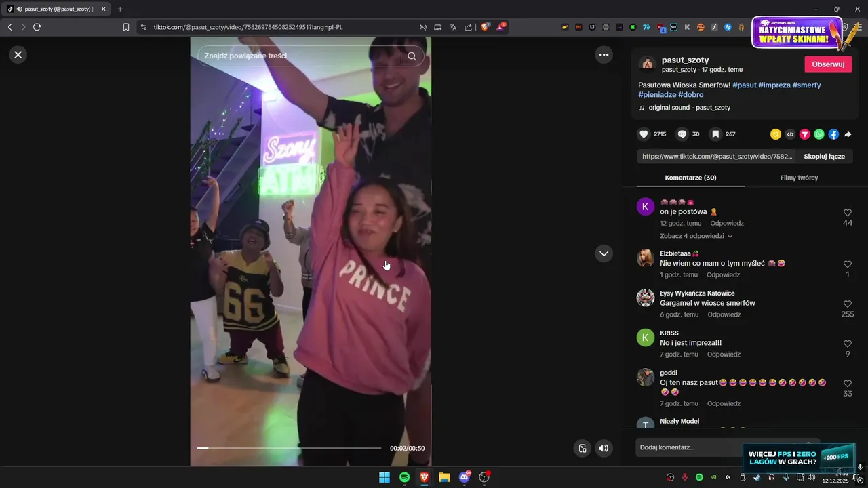Screen dimensions: 868x488
Task: Mute the video with speaker icon
Action: [x=603, y=448]
